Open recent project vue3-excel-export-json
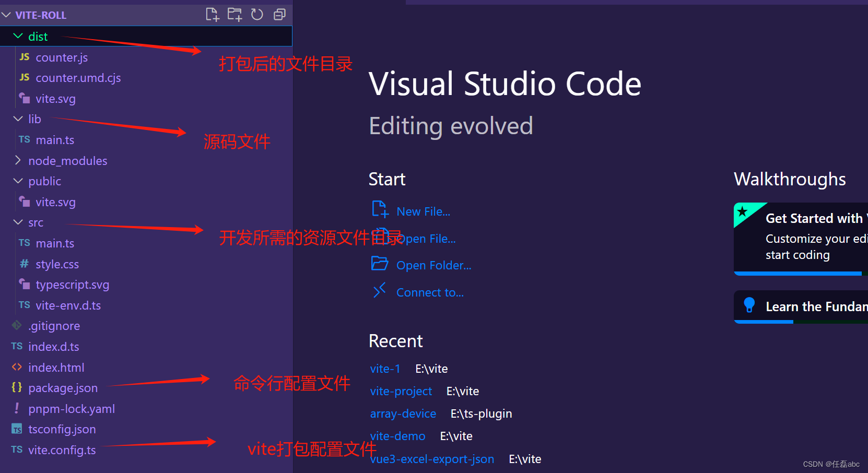868x473 pixels. pyautogui.click(x=432, y=459)
